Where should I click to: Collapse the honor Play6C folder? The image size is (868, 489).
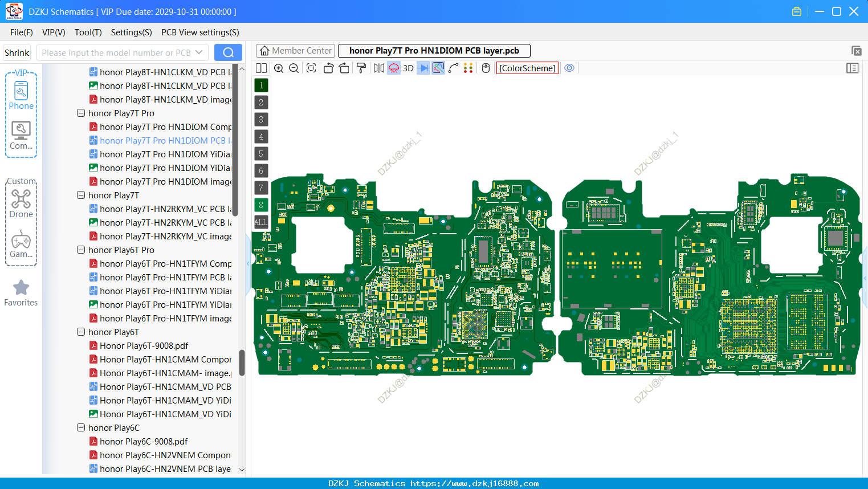pos(81,427)
